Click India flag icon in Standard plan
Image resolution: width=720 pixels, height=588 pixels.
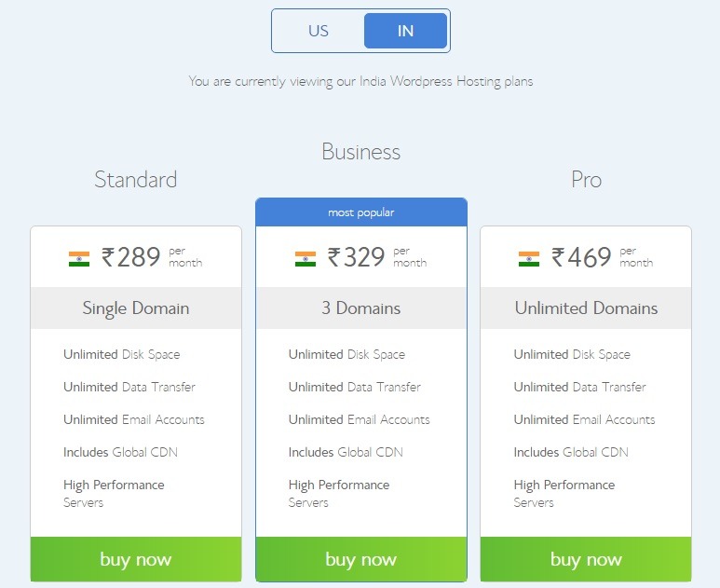[79, 259]
